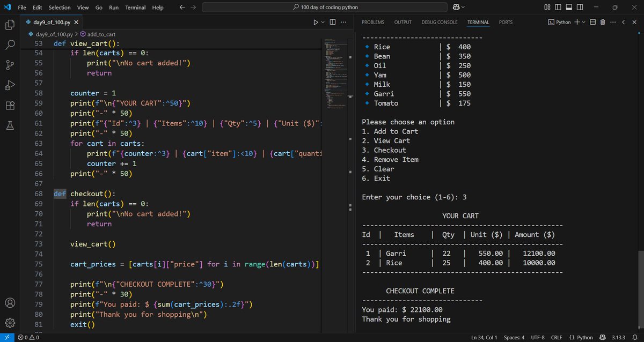
Task: Select the Python 3.13.3 interpreter
Action: [x=620, y=337]
